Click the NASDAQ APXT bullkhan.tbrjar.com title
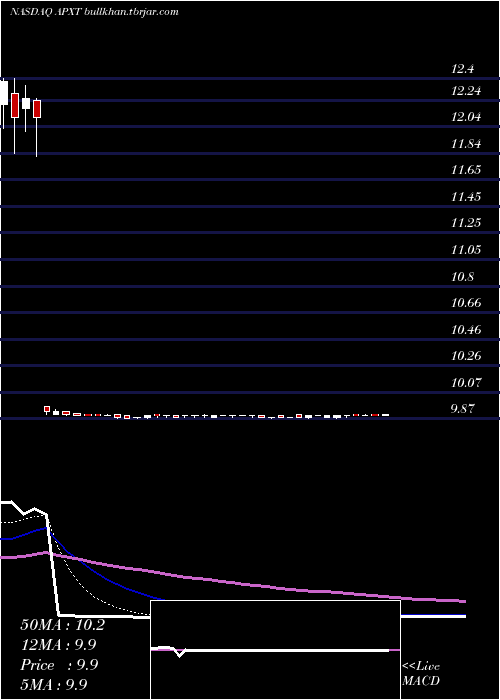 pyautogui.click(x=94, y=12)
